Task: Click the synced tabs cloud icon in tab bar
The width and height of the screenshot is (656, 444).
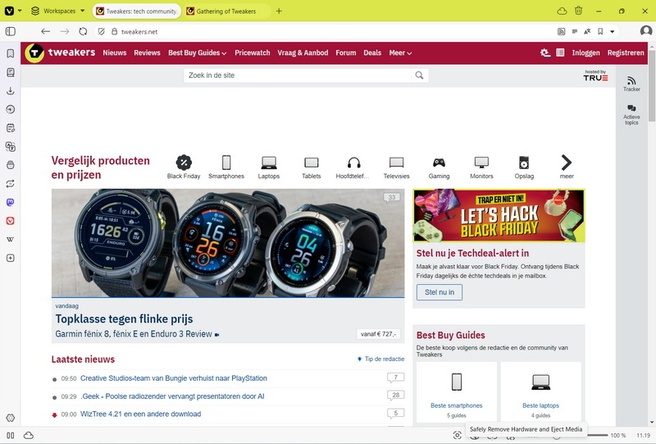Action: [x=562, y=11]
